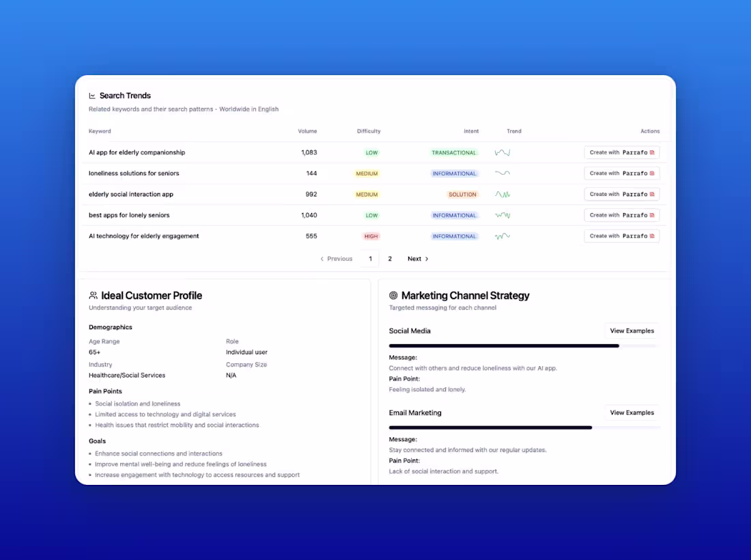Select the keyword loneliness solutions for seniors
The width and height of the screenshot is (751, 560).
pos(133,173)
